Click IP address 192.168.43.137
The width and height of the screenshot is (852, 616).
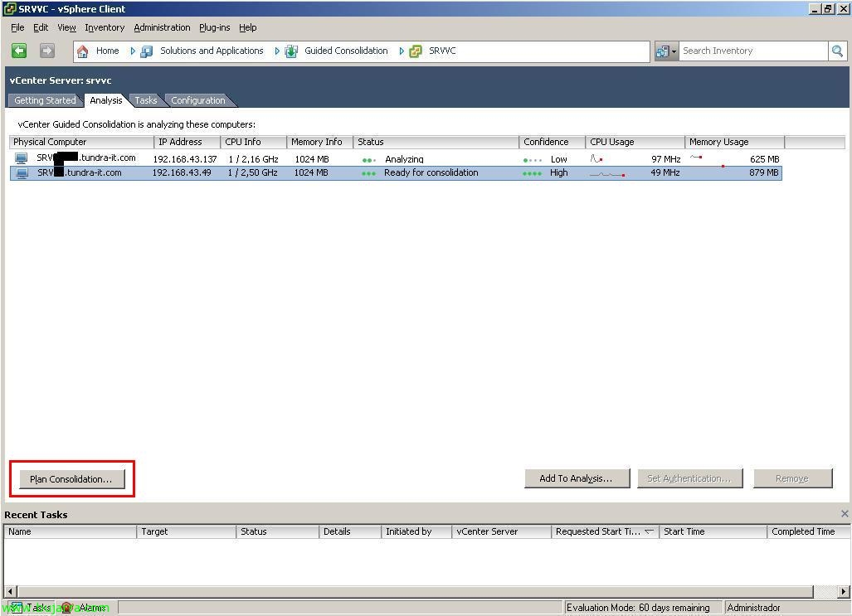(x=185, y=159)
